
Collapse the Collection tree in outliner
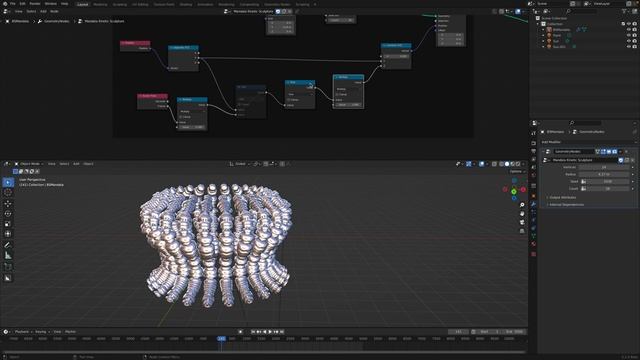click(x=538, y=24)
